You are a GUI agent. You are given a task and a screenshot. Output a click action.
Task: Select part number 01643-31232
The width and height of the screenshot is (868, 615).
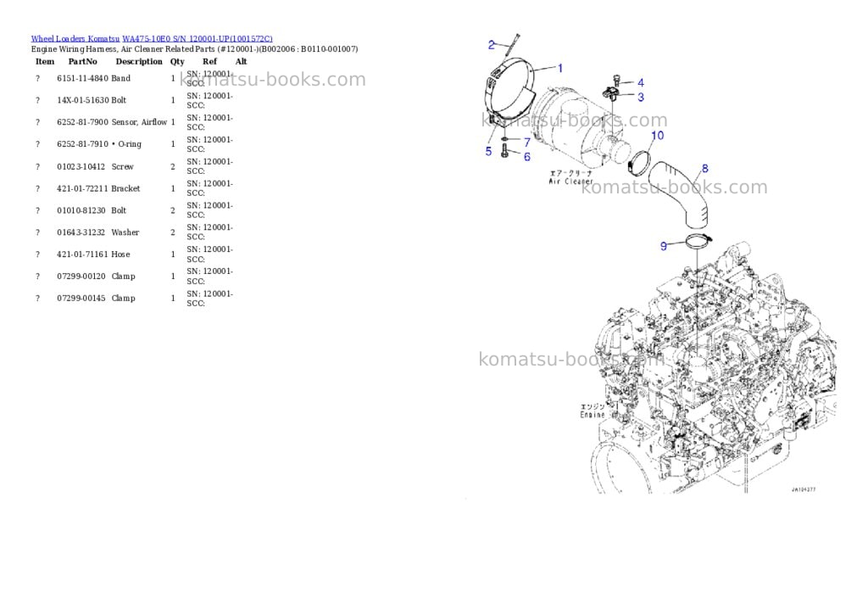coord(81,232)
